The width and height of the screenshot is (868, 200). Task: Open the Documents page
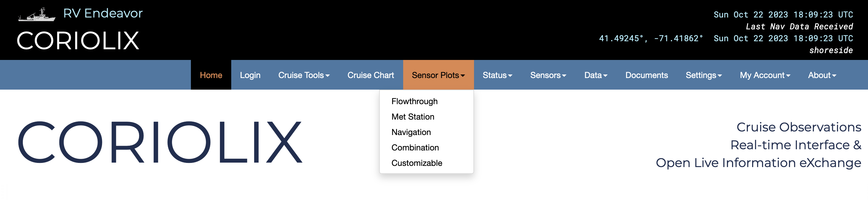tap(646, 75)
